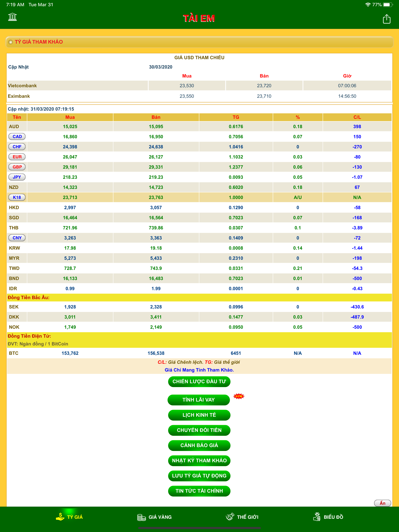
Task: Tap the coin stack icon for Giá Vàng
Action: 141,517
